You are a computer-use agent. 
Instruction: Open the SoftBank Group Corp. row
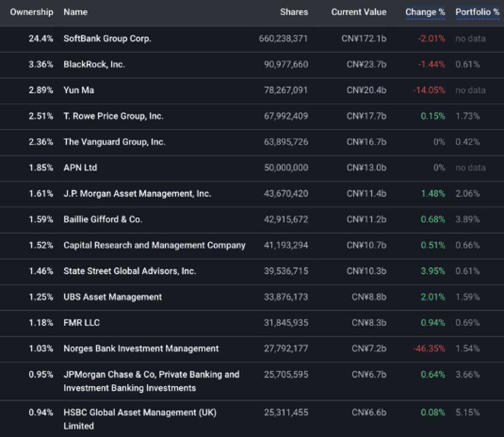pos(252,39)
